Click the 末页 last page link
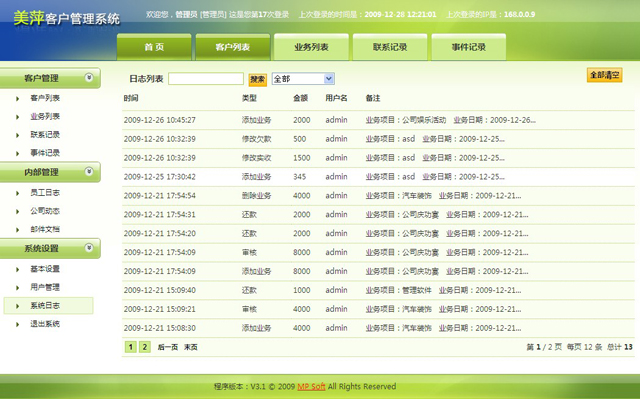Viewport: 640px width, 399px height. (x=191, y=347)
